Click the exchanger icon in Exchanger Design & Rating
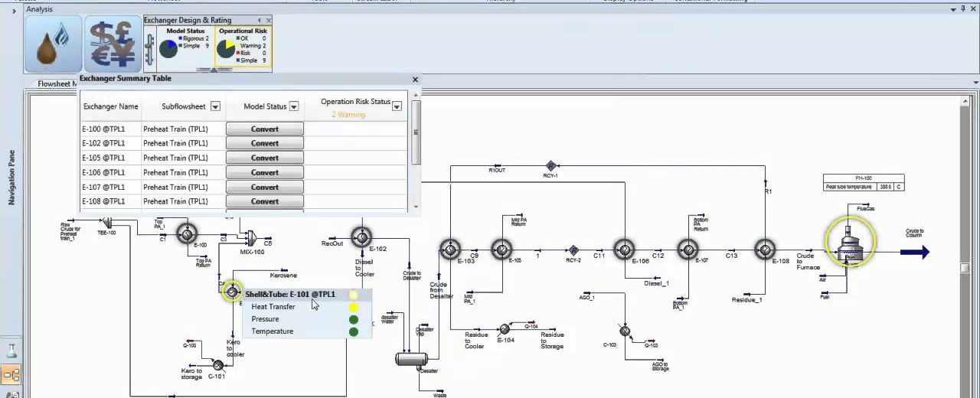 pyautogui.click(x=149, y=48)
